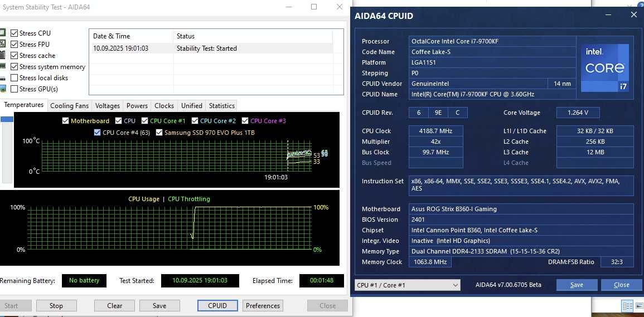
Task: Disable the Stress cache checkbox
Action: 14,56
